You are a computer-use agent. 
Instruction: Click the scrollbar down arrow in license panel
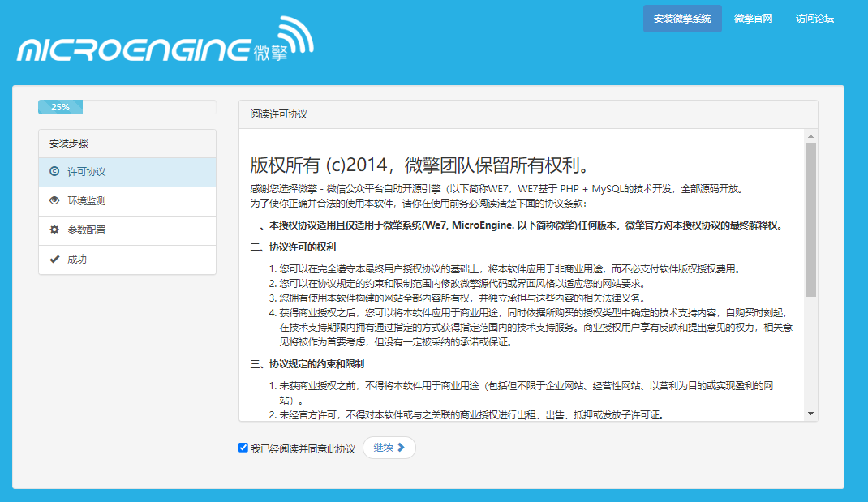[810, 414]
